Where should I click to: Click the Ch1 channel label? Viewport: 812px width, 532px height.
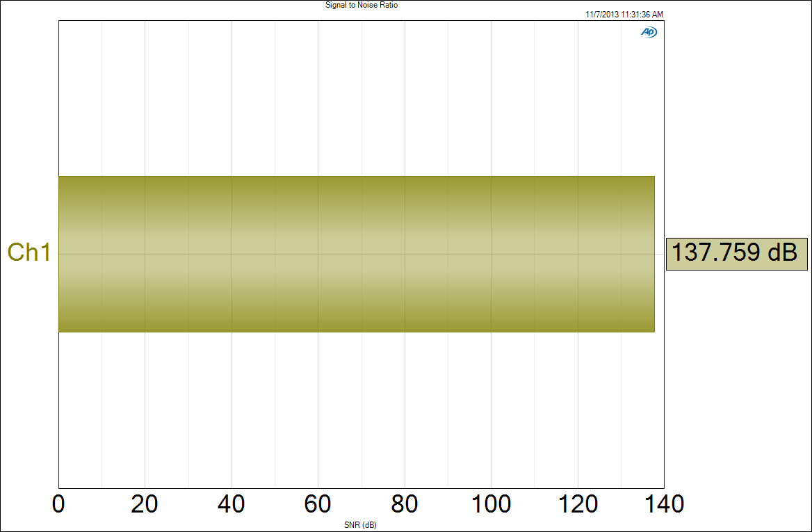click(29, 252)
